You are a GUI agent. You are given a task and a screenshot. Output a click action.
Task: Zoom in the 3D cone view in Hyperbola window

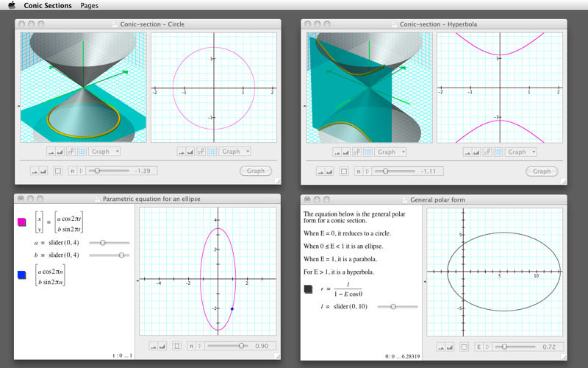345,152
